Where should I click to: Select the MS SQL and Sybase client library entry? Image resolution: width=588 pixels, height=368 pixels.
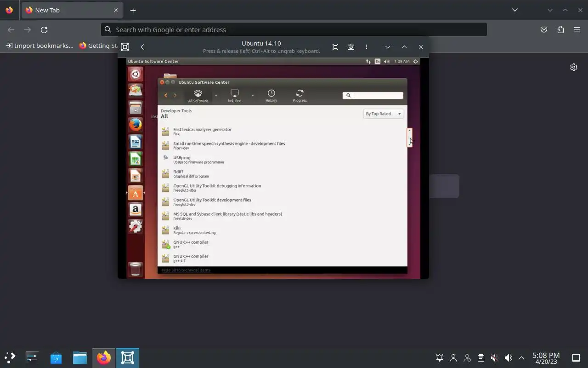(282, 216)
